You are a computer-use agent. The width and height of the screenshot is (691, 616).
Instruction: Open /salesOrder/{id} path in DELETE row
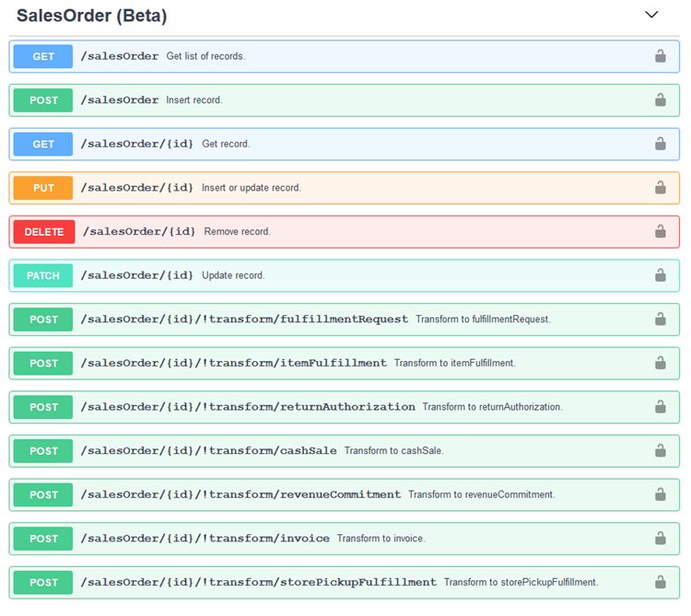pos(139,231)
